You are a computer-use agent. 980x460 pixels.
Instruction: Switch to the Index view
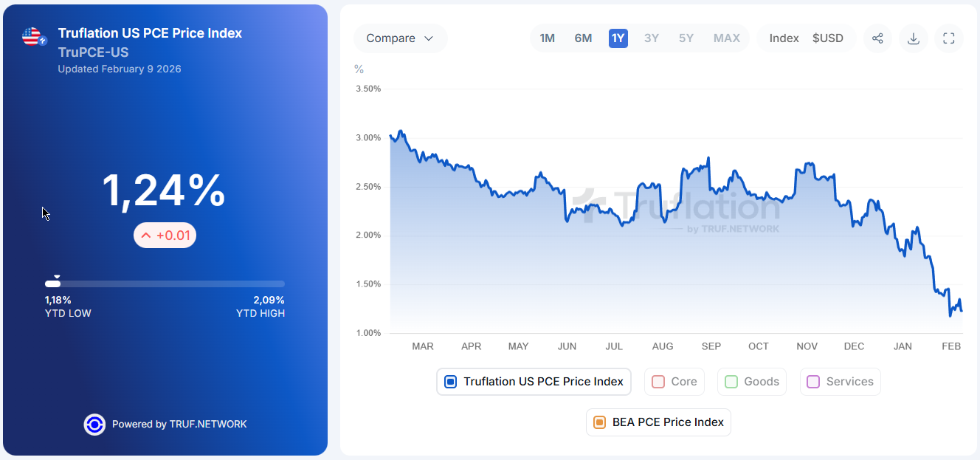click(x=784, y=38)
